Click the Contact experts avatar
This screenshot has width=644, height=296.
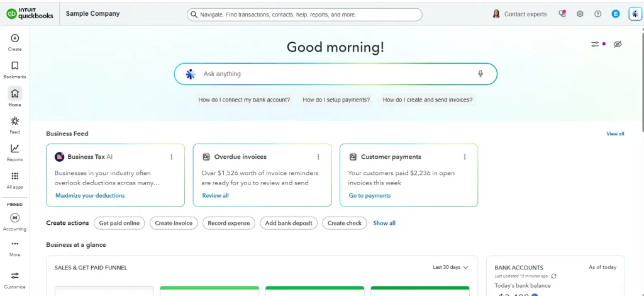(496, 14)
